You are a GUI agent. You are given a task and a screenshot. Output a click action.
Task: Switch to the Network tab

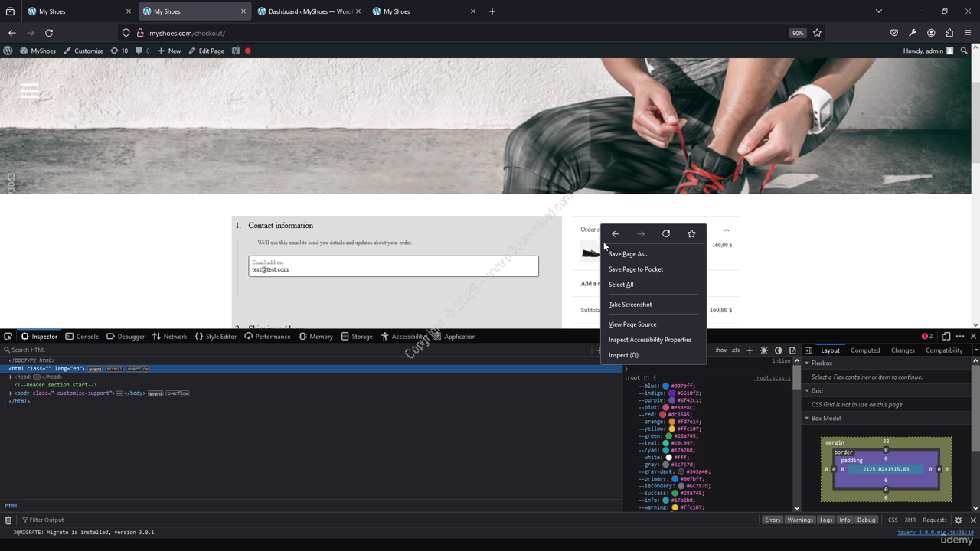169,336
